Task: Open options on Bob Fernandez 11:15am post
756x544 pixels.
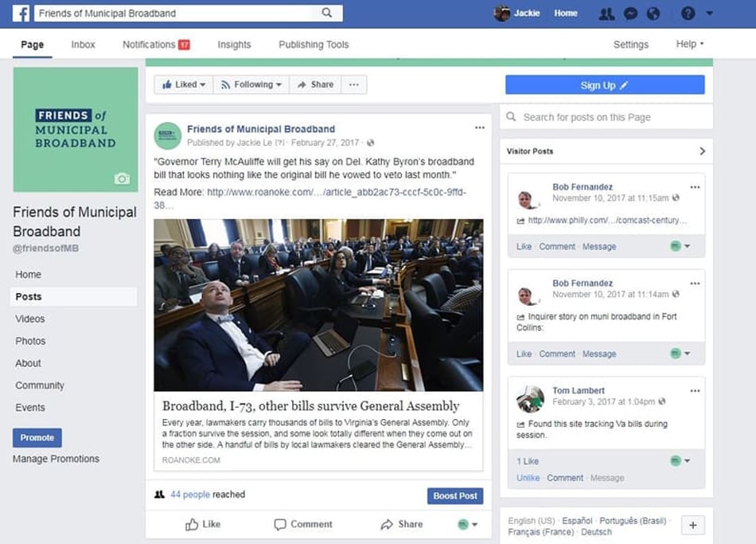Action: 695,187
